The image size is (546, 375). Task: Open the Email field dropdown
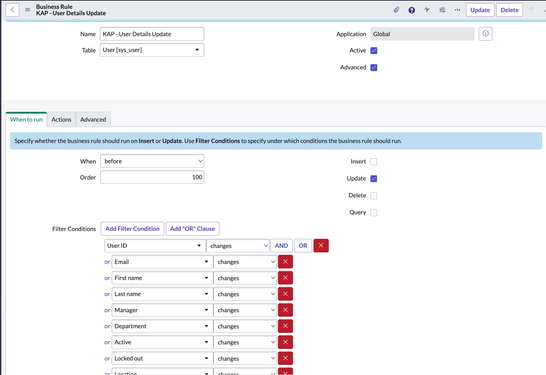coord(162,261)
